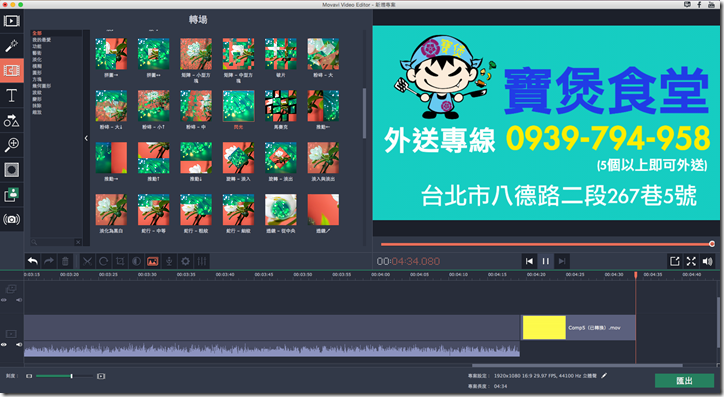
Task: Collapse the transitions category panel arrow
Action: point(86,138)
